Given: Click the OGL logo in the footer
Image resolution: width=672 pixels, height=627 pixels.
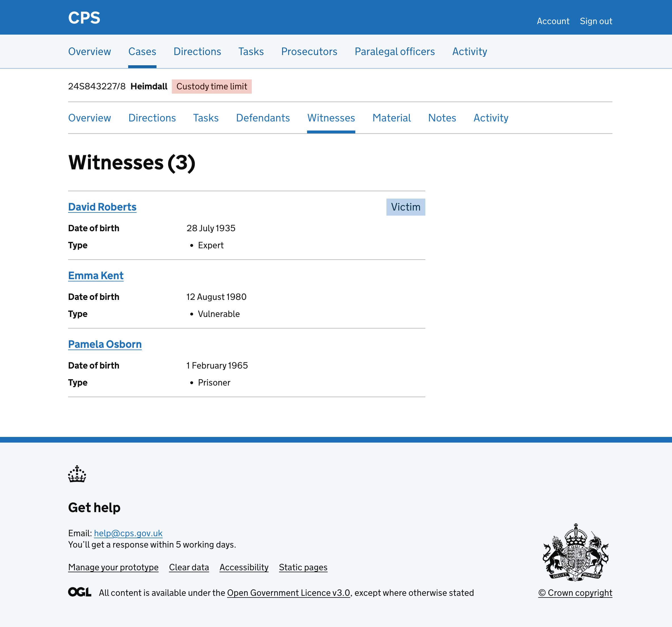Looking at the screenshot, I should coord(79,592).
